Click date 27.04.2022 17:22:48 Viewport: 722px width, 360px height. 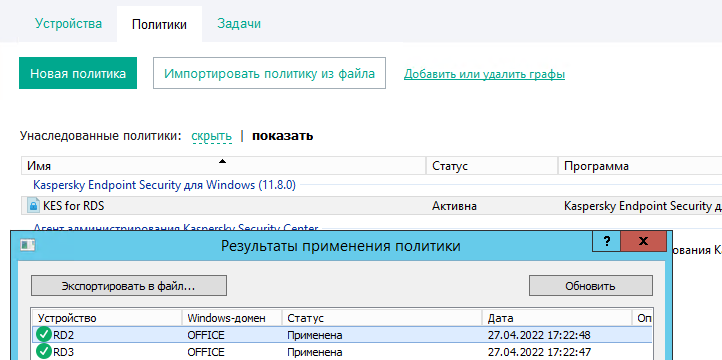(x=539, y=335)
